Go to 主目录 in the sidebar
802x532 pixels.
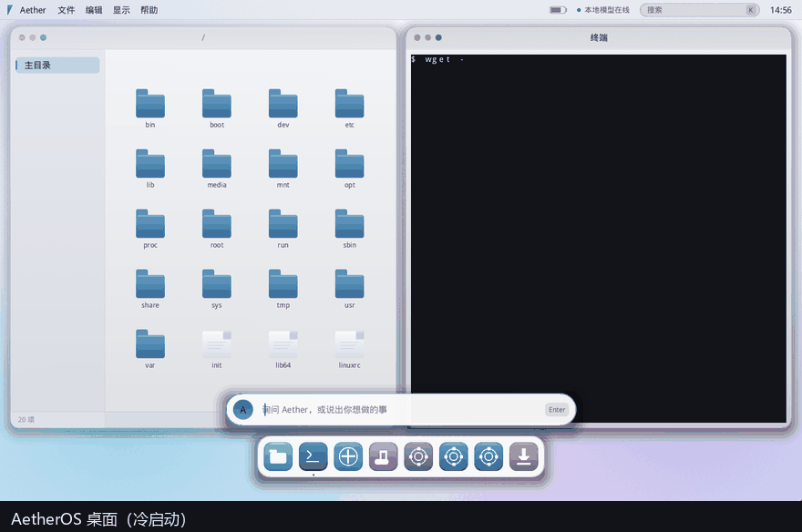tap(57, 66)
